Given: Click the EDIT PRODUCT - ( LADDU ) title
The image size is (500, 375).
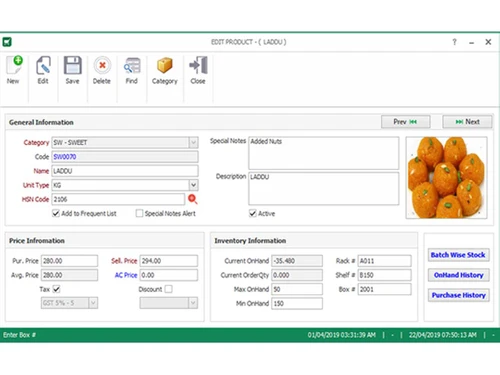Looking at the screenshot, I should pos(249,42).
